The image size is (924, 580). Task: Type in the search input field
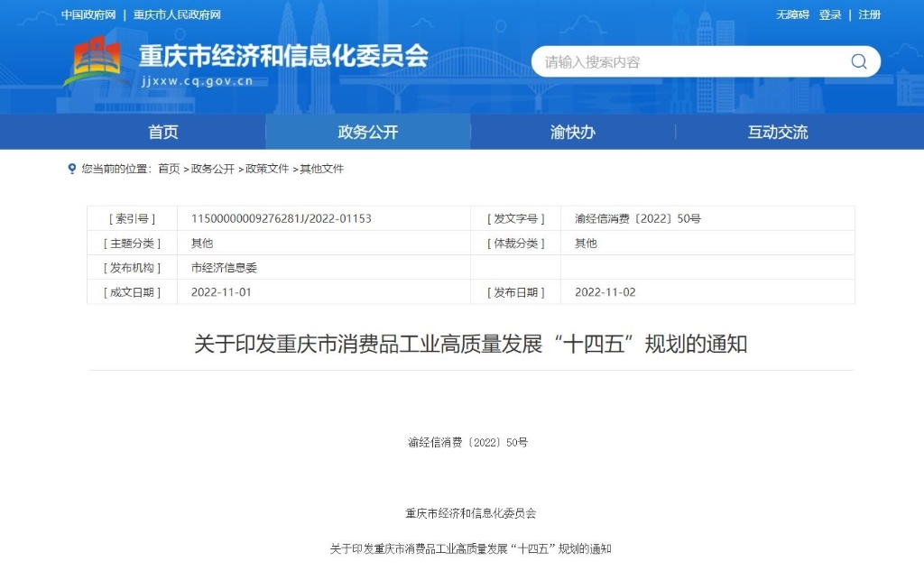coord(686,61)
